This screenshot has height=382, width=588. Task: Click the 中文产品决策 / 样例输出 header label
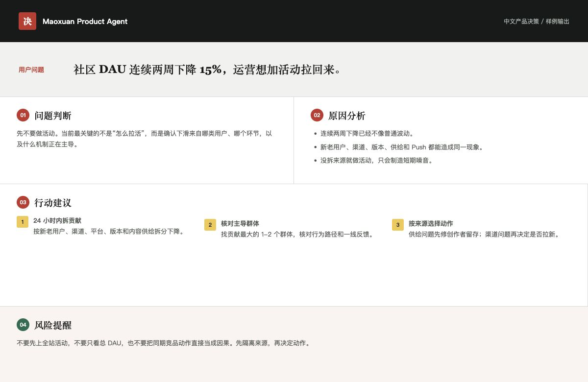tap(537, 22)
